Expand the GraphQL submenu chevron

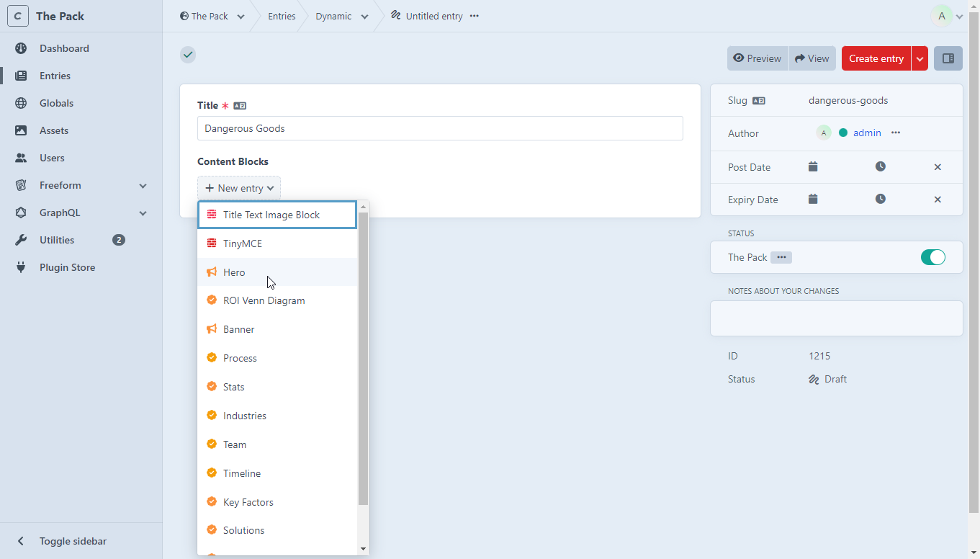143,213
